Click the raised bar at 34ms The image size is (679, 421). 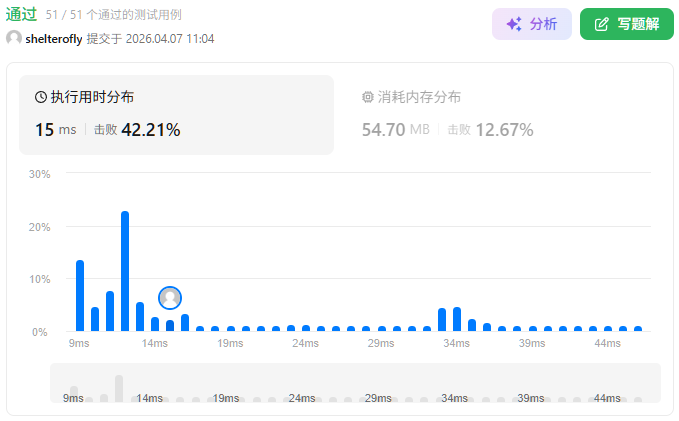point(457,319)
